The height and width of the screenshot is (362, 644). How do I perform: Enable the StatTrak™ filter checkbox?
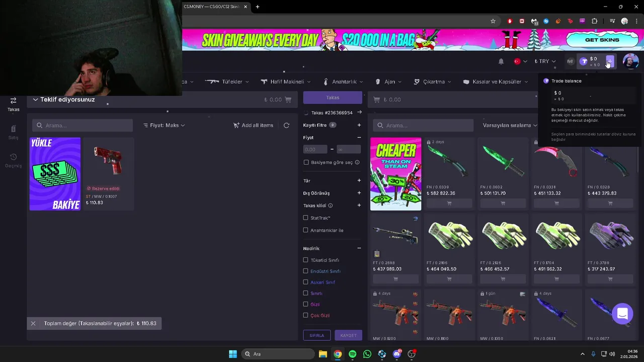pyautogui.click(x=305, y=218)
